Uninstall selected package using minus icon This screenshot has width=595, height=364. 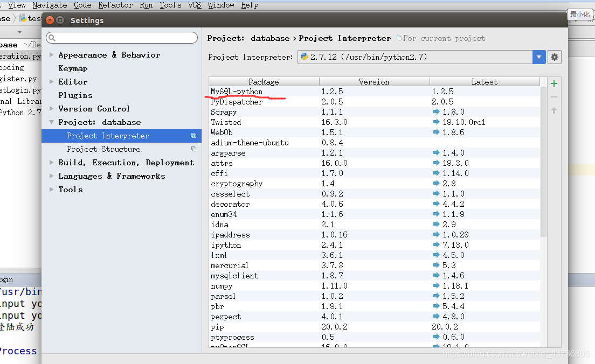point(554,97)
